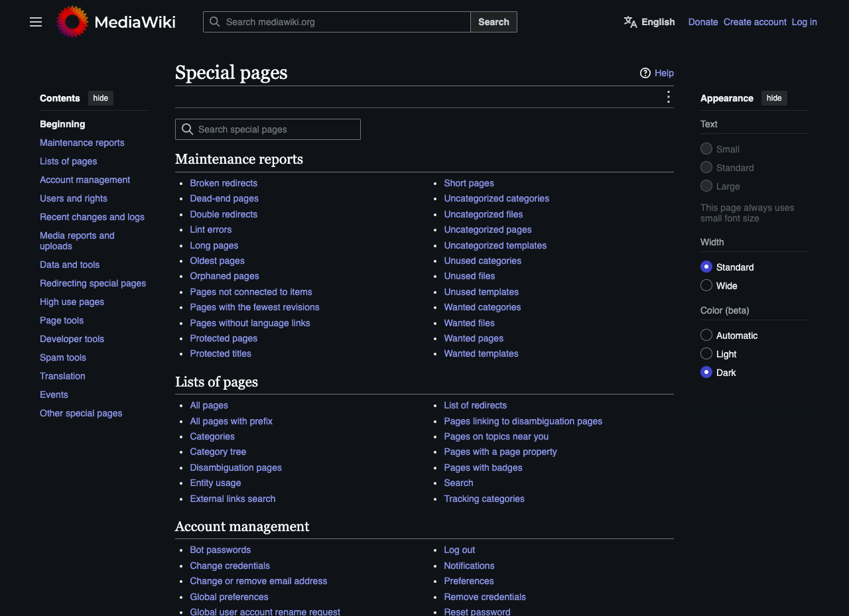Open Pages with the fewest revisions

[255, 307]
